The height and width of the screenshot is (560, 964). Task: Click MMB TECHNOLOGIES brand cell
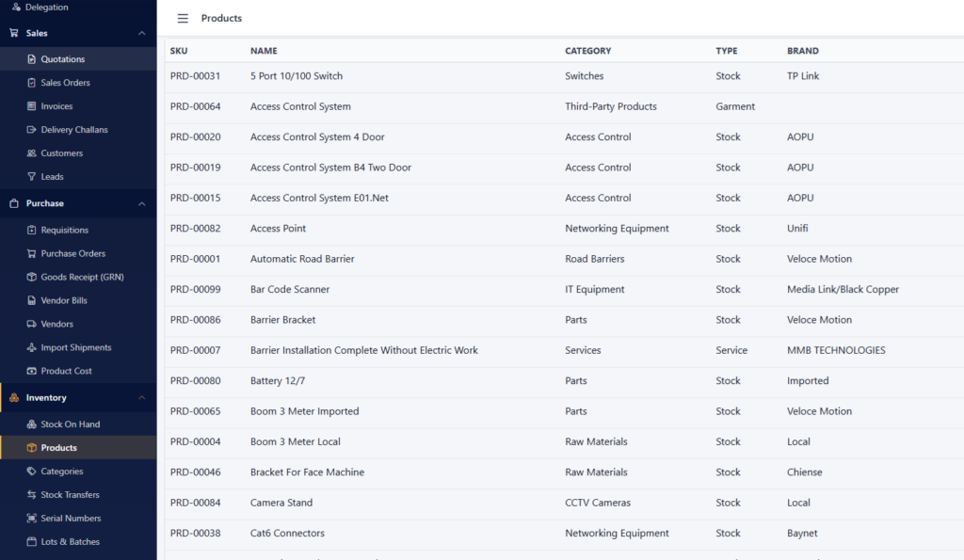tap(836, 350)
